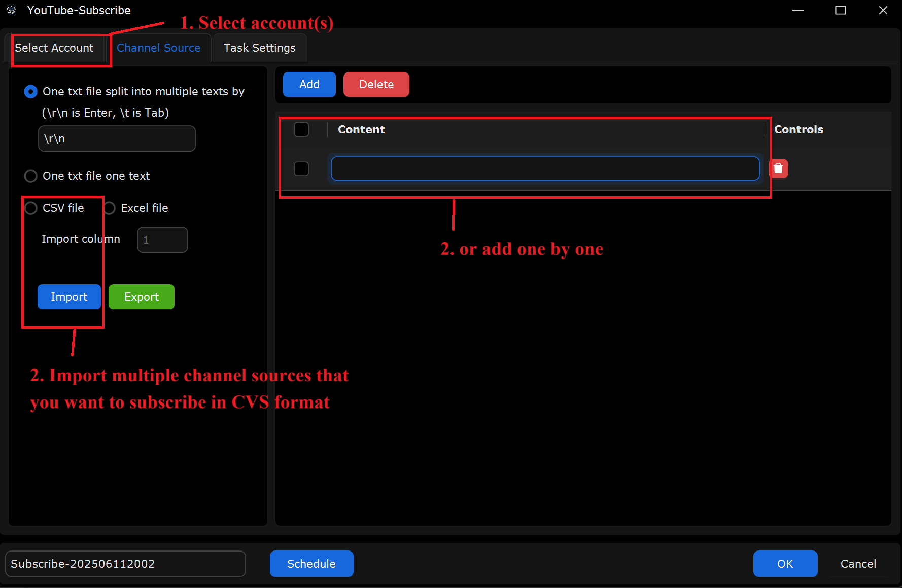902x588 pixels.
Task: Select 'One txt file one text' option
Action: [31, 176]
